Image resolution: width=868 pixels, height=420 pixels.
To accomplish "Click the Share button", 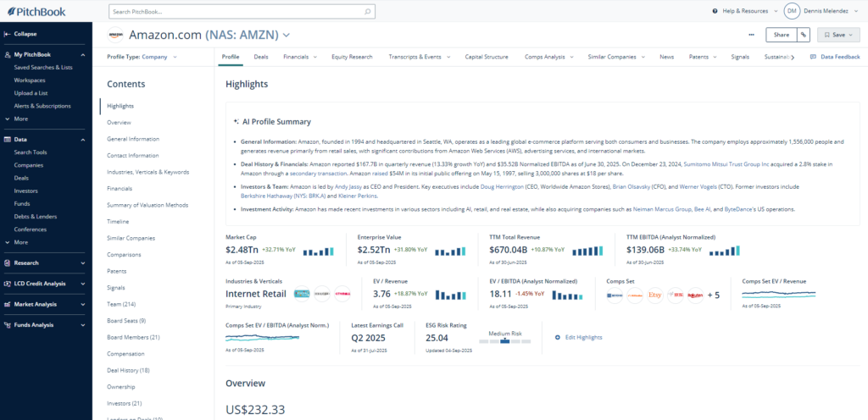I will pyautogui.click(x=780, y=35).
